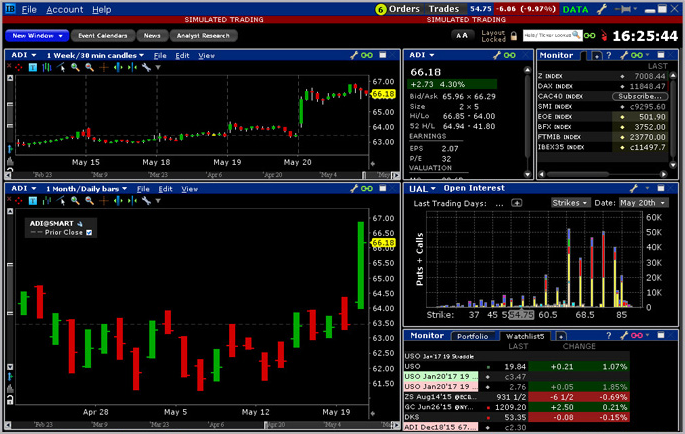The width and height of the screenshot is (685, 434).
Task: Open the Trades view
Action: 446,9
